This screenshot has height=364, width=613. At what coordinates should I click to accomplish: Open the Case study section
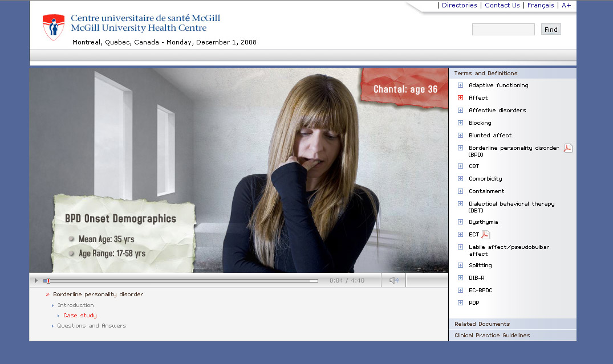coord(80,315)
